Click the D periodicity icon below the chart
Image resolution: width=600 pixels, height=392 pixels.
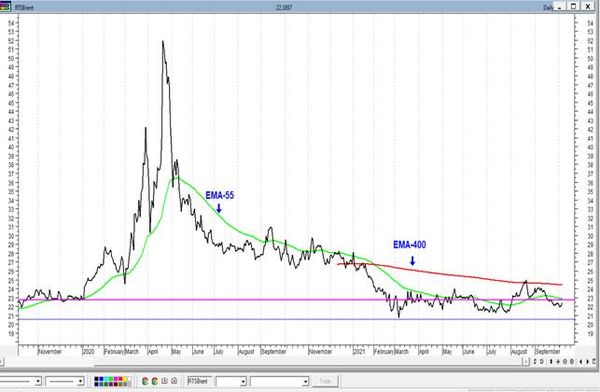click(x=541, y=361)
